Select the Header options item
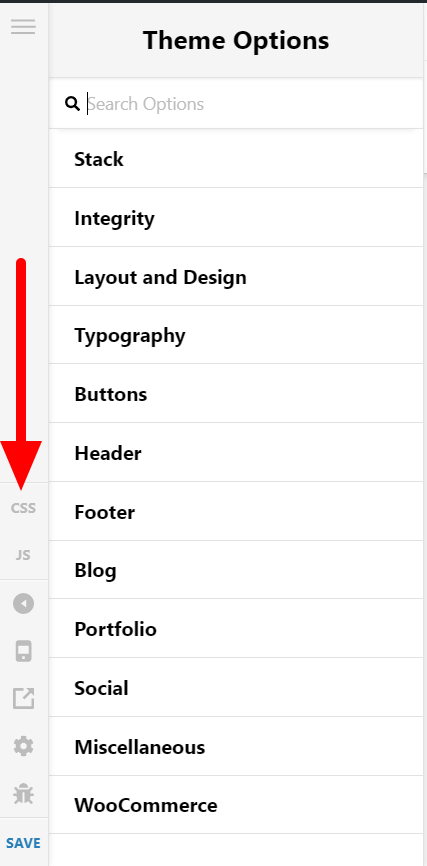The height and width of the screenshot is (866, 427). pos(236,452)
